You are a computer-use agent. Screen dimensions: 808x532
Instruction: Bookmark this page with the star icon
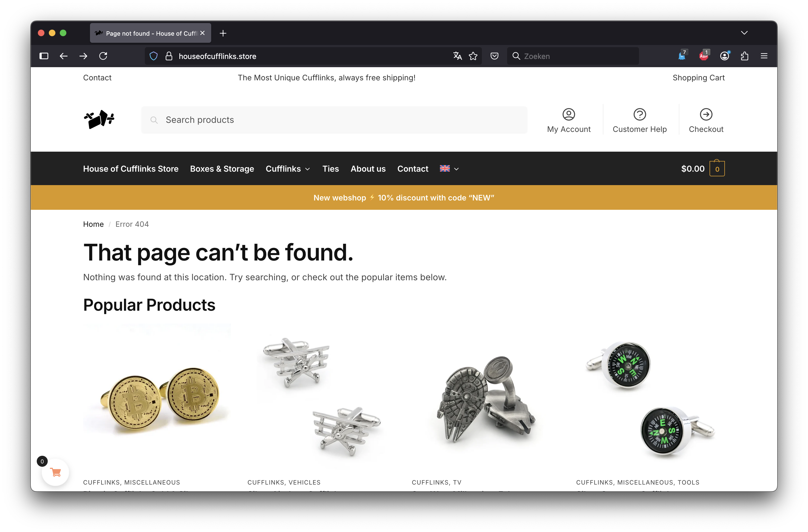(x=473, y=56)
